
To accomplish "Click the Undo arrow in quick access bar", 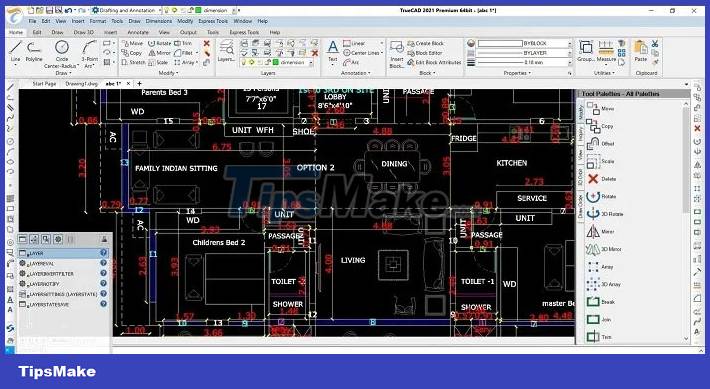I will pos(68,10).
